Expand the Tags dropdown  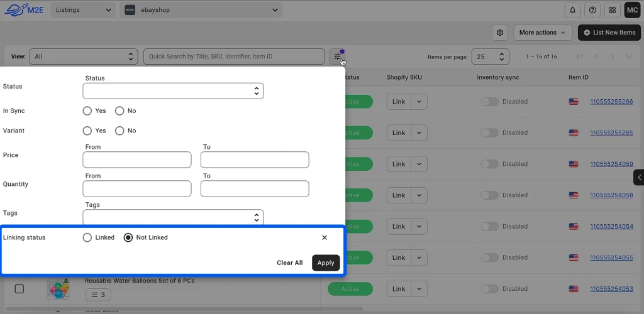[173, 217]
